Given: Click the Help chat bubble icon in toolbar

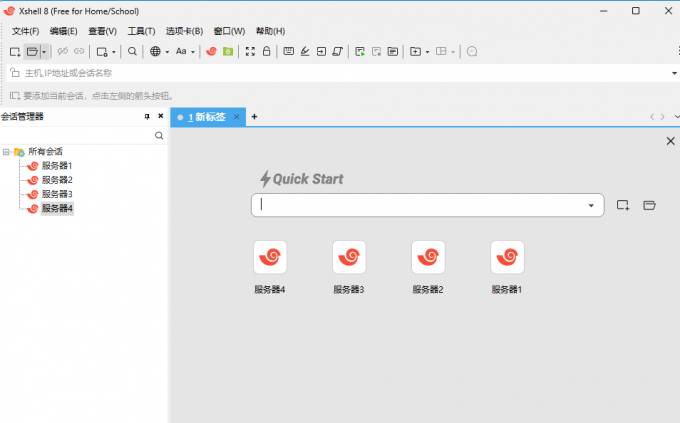Looking at the screenshot, I should click(x=472, y=52).
